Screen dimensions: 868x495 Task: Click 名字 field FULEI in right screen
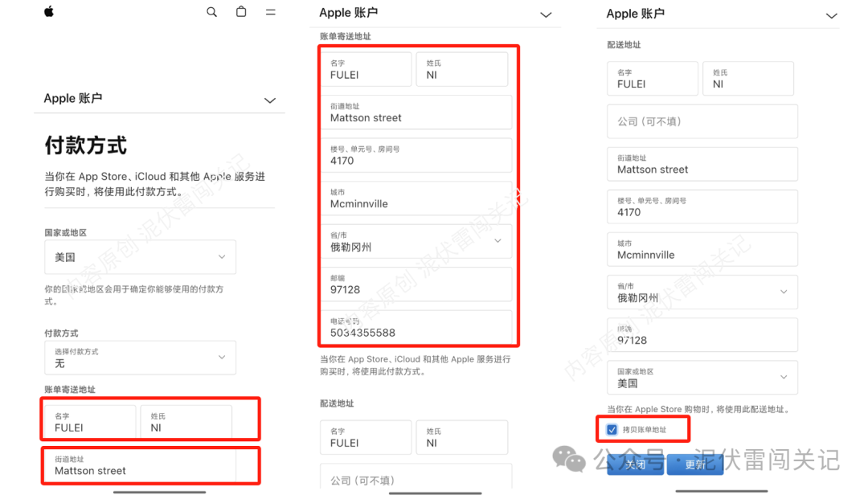[652, 79]
